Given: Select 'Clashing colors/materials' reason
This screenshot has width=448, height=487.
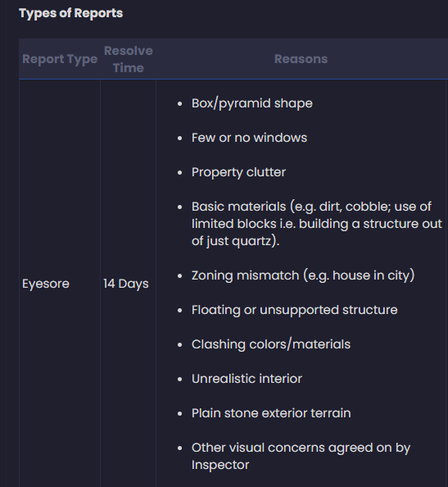Looking at the screenshot, I should [x=271, y=344].
